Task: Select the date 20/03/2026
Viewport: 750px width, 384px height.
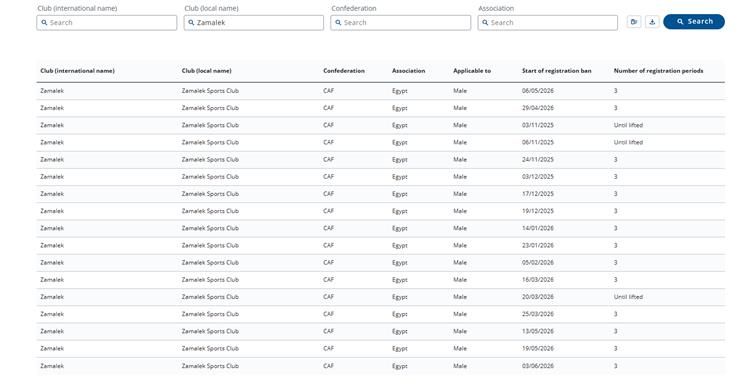Action: [538, 297]
